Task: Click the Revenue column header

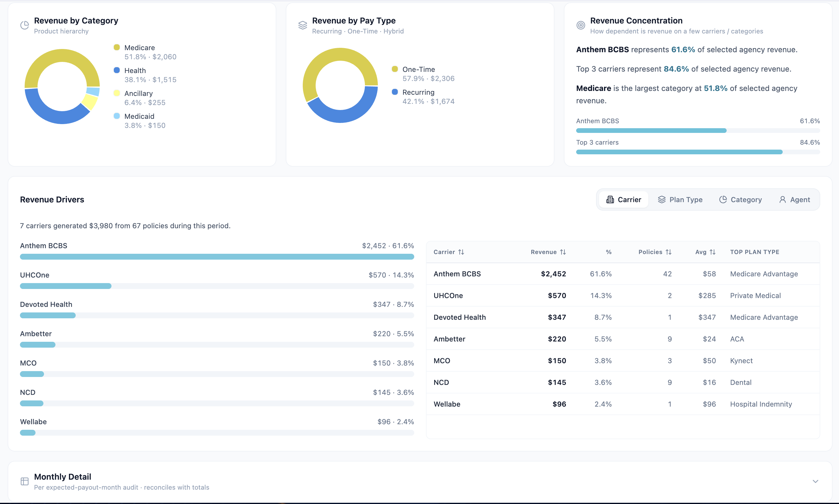Action: [x=548, y=252]
